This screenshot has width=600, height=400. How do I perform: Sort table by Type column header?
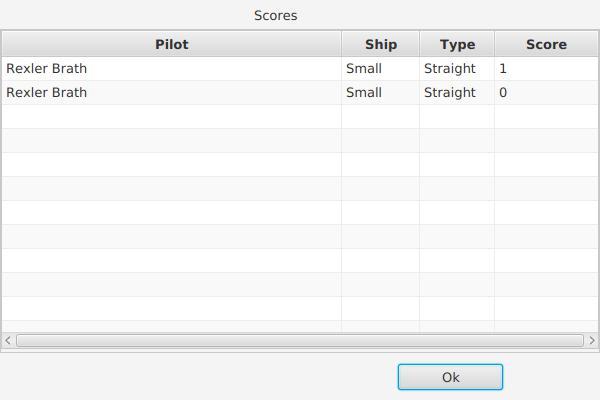click(x=457, y=44)
